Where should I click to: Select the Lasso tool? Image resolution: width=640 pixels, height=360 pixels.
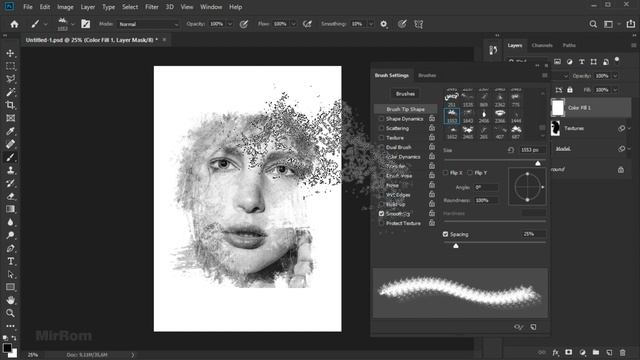point(10,79)
